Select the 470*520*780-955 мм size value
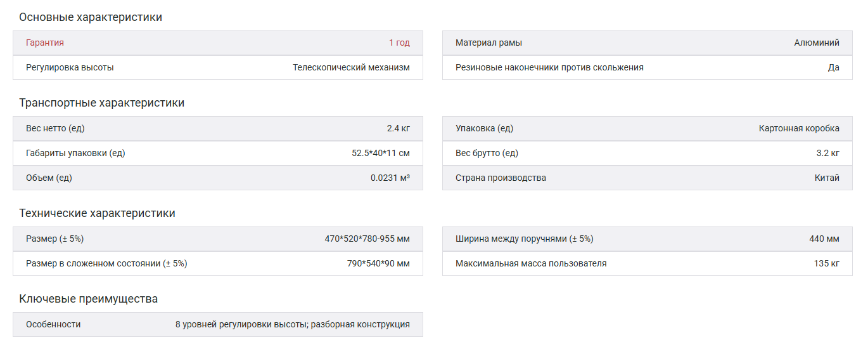This screenshot has width=868, height=354. [367, 239]
